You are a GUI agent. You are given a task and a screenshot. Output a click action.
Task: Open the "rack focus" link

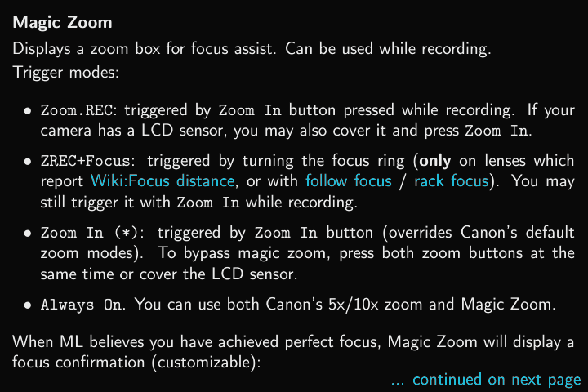click(x=451, y=180)
